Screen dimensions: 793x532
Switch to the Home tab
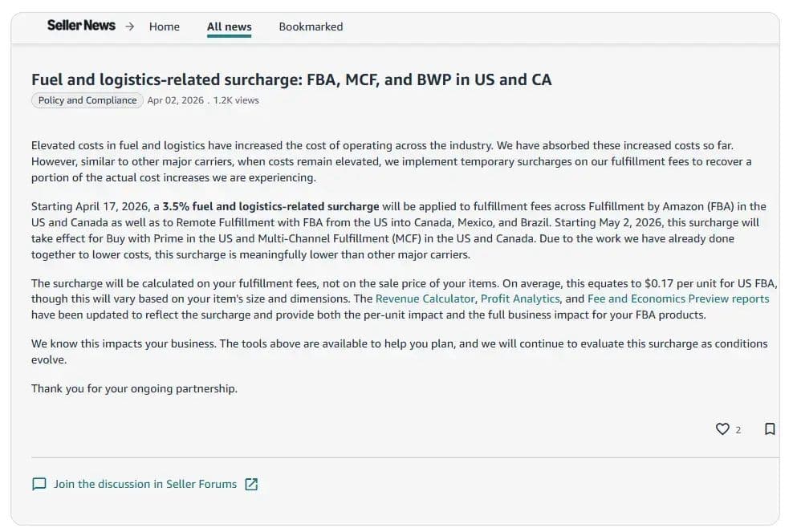(164, 26)
